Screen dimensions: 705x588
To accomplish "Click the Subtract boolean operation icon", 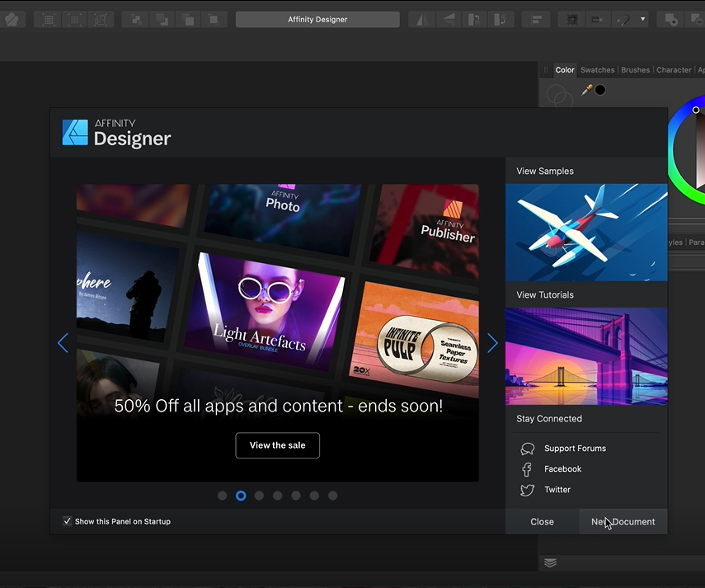I will [695, 19].
